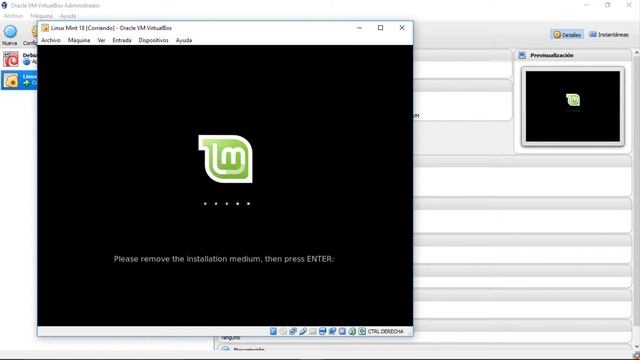This screenshot has height=360, width=640.
Task: Open the Dispositivos menu in VM window
Action: click(x=153, y=40)
